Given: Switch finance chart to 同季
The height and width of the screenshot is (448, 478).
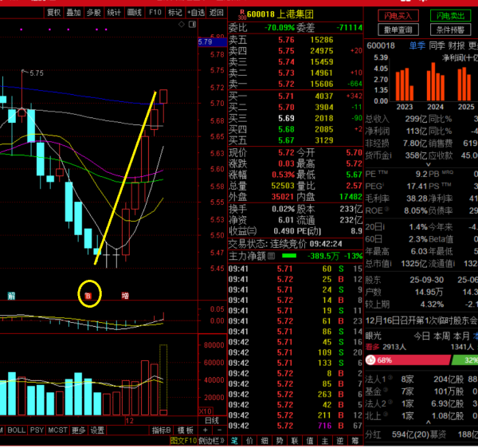Looking at the screenshot, I should (437, 45).
